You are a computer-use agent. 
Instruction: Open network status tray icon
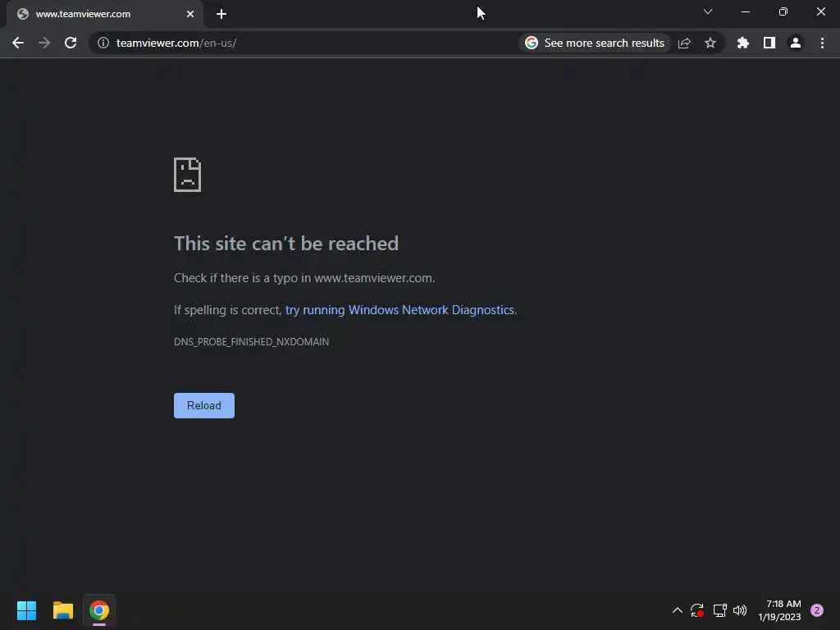coord(719,610)
